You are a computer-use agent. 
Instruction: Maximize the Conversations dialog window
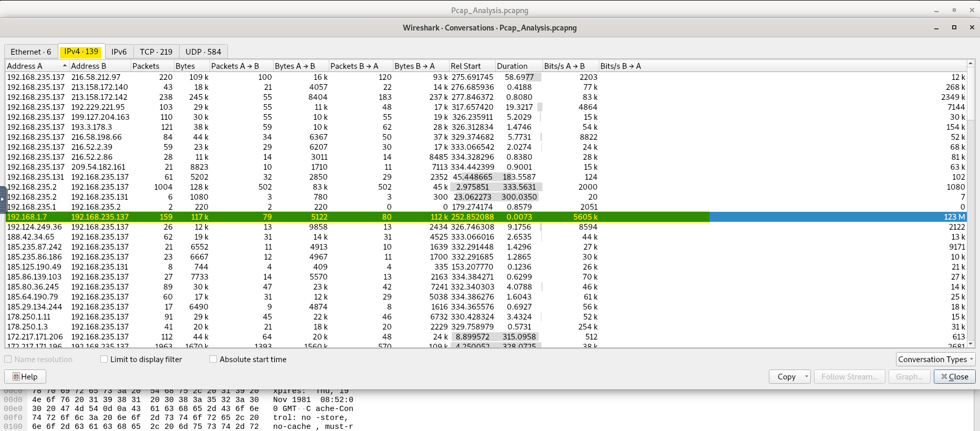[x=954, y=28]
